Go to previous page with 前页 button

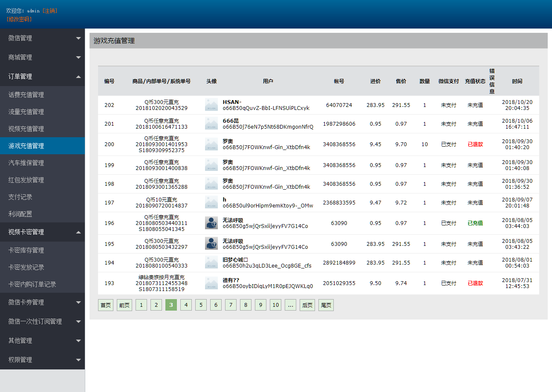coord(124,305)
